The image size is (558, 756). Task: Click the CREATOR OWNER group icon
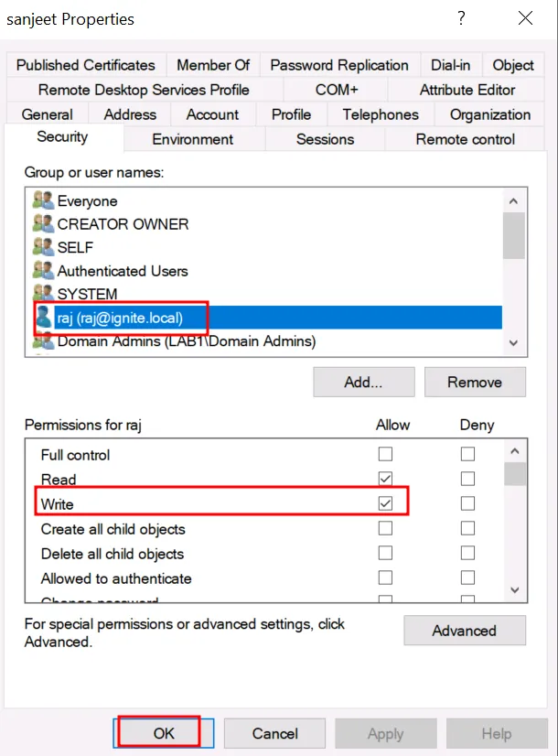tap(43, 223)
